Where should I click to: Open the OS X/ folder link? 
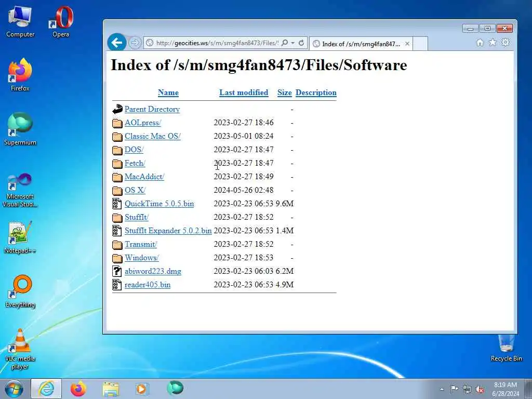pos(135,190)
